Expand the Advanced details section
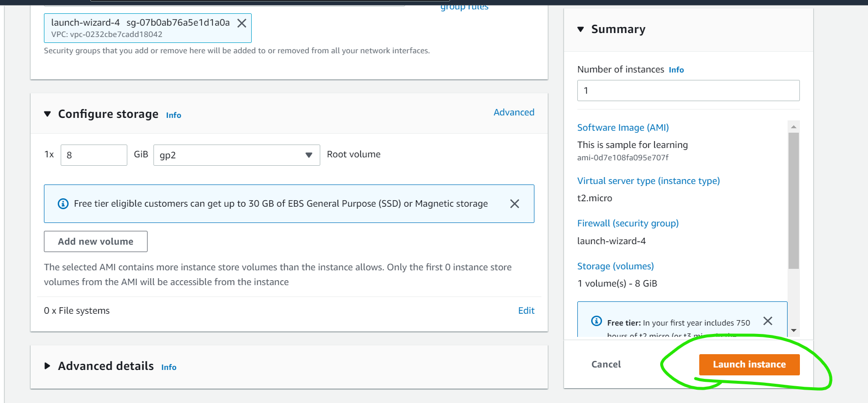This screenshot has width=868, height=403. [47, 366]
